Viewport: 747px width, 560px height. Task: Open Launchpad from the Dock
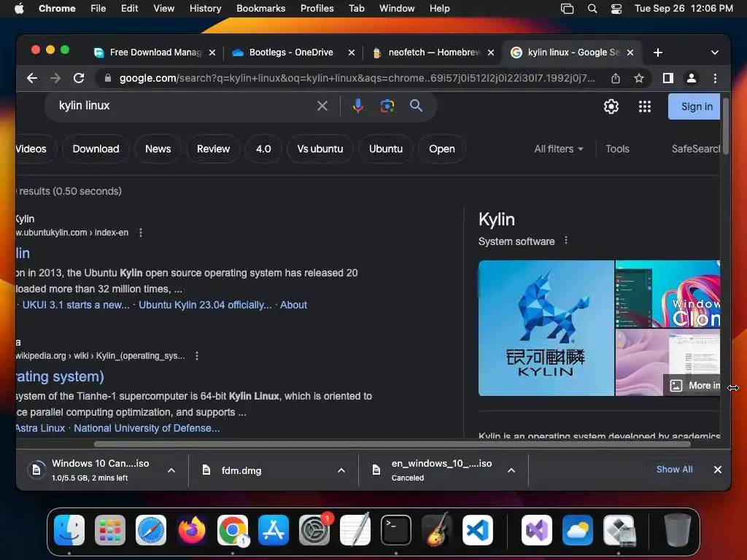[x=110, y=530]
